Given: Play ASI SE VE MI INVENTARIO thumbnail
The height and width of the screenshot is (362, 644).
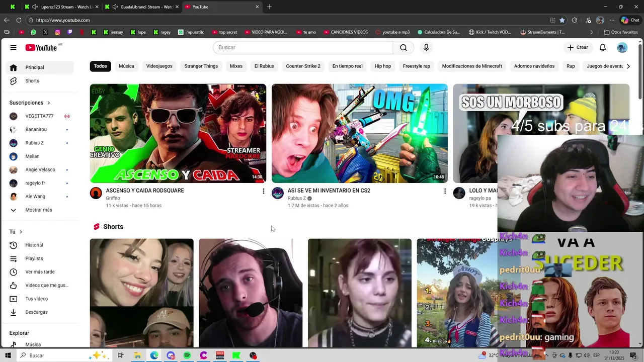Looking at the screenshot, I should click(360, 133).
